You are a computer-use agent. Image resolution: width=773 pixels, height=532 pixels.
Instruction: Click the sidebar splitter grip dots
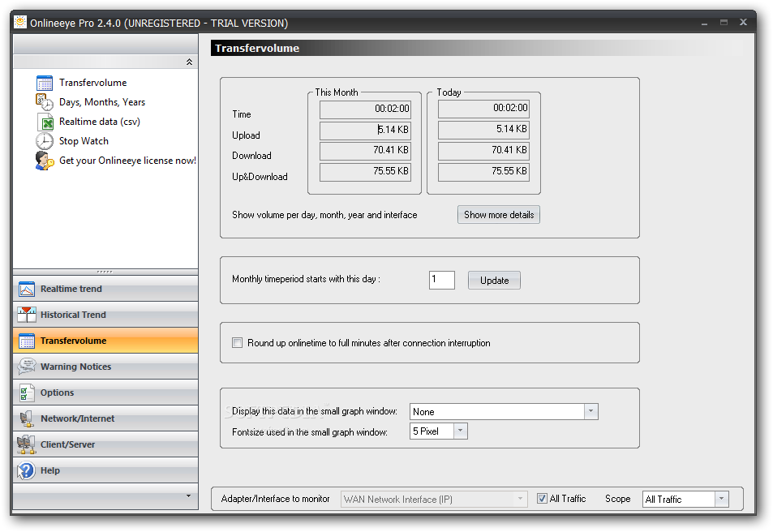click(105, 272)
